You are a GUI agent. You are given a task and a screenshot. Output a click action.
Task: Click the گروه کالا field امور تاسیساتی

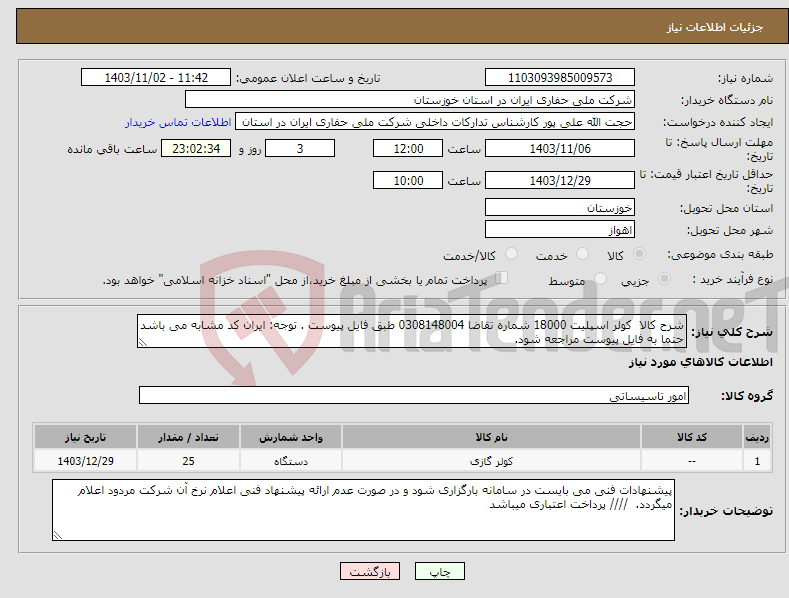point(414,395)
